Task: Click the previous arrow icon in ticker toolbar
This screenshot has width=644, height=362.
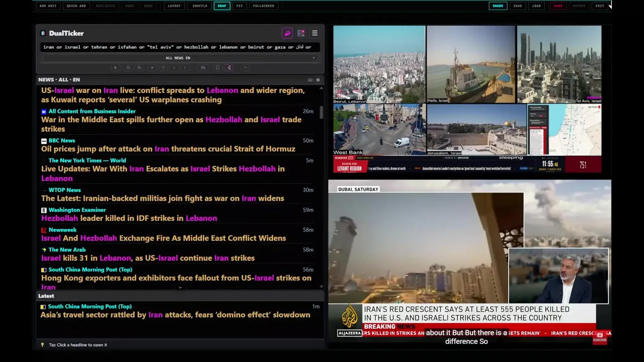Action: click(x=174, y=67)
